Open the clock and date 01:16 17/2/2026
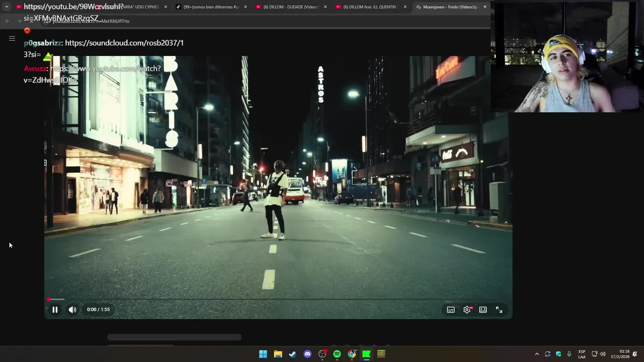 coord(620,354)
